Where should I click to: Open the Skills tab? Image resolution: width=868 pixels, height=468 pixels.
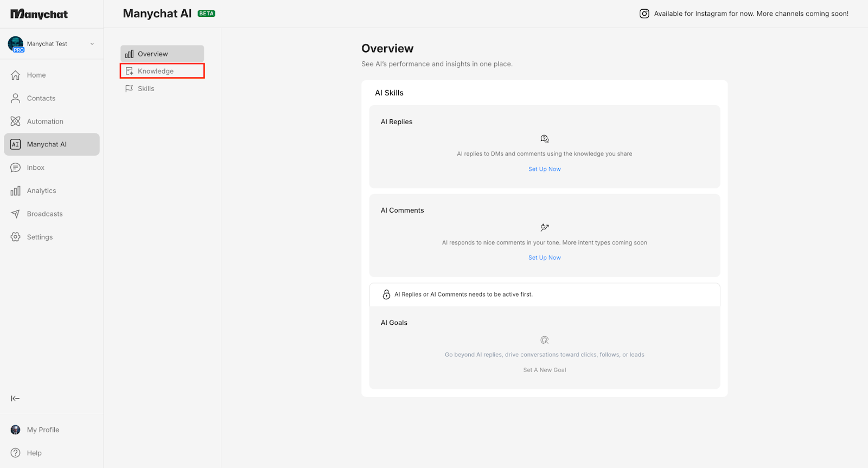click(146, 88)
